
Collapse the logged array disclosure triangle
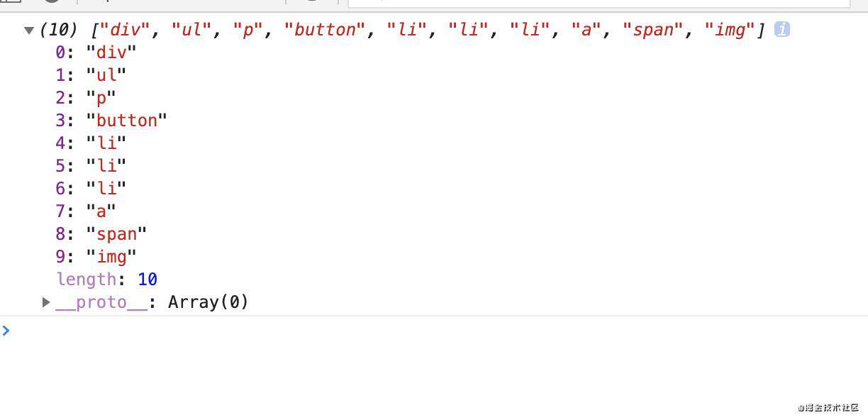(29, 30)
